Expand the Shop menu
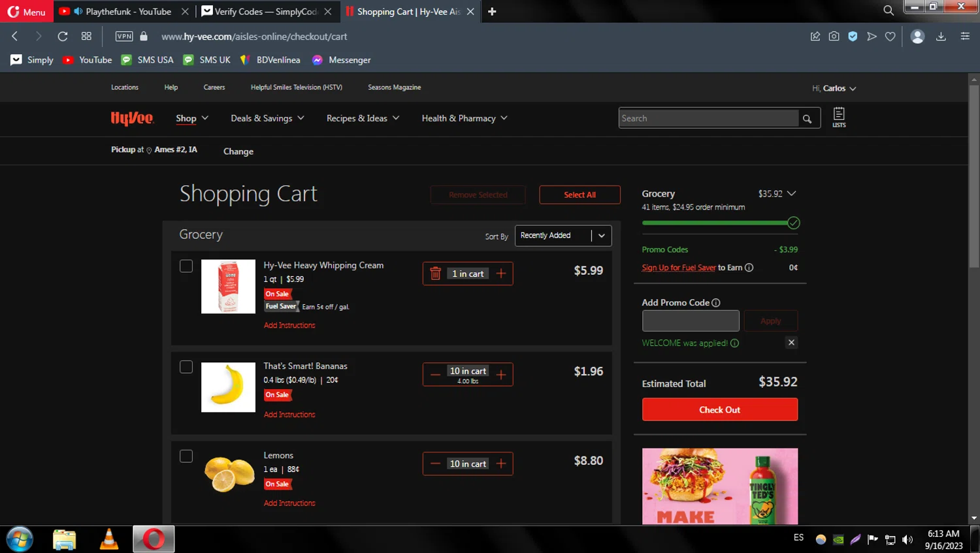 192,118
